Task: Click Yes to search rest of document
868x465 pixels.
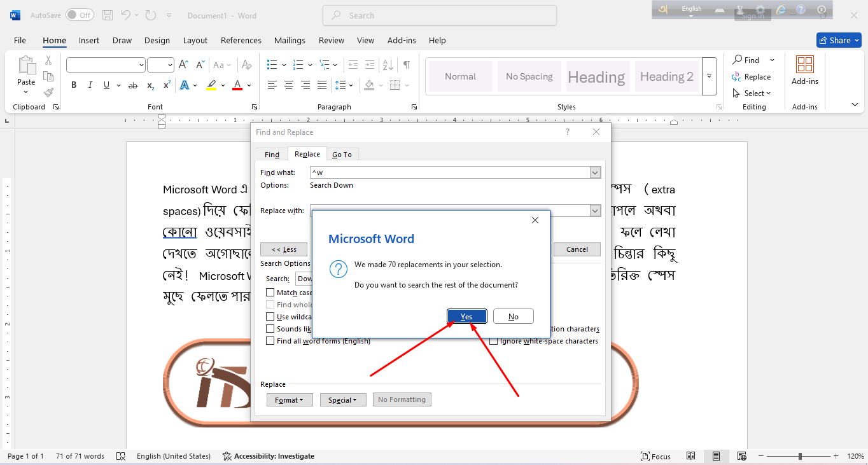Action: coord(466,316)
